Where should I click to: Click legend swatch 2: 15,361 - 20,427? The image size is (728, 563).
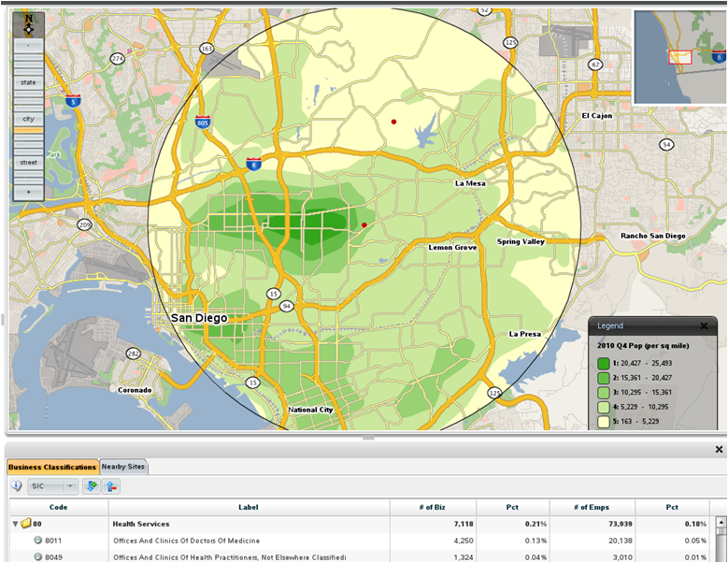click(x=604, y=378)
